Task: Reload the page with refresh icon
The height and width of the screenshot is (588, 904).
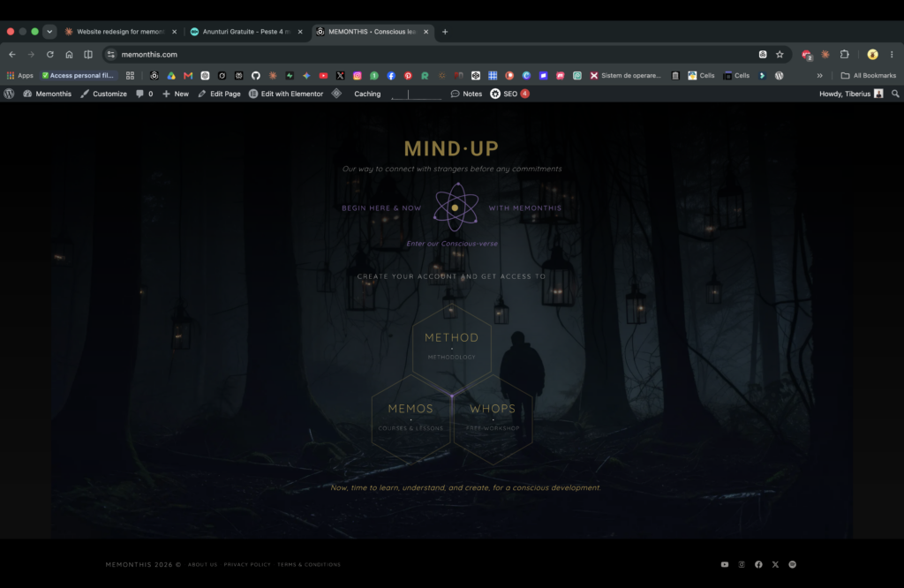Action: [50, 54]
